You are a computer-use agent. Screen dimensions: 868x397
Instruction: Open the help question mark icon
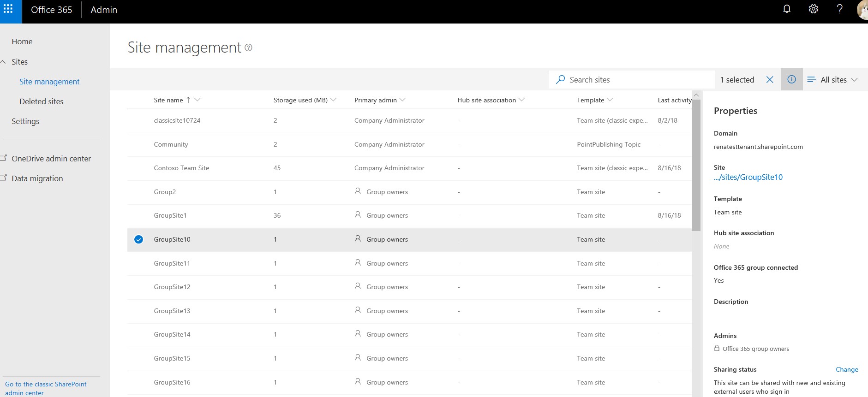pos(840,9)
